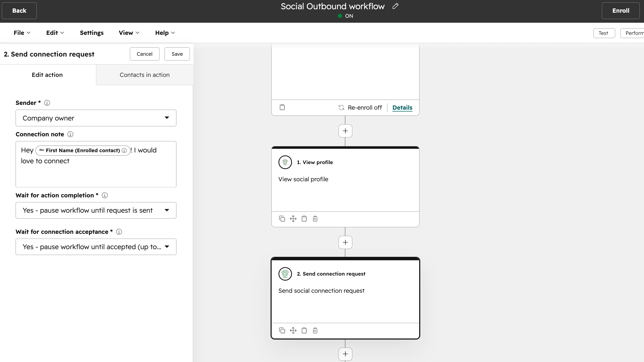Screen dimensions: 644x362
Task: Clone the Send connection request action
Action: point(282,331)
